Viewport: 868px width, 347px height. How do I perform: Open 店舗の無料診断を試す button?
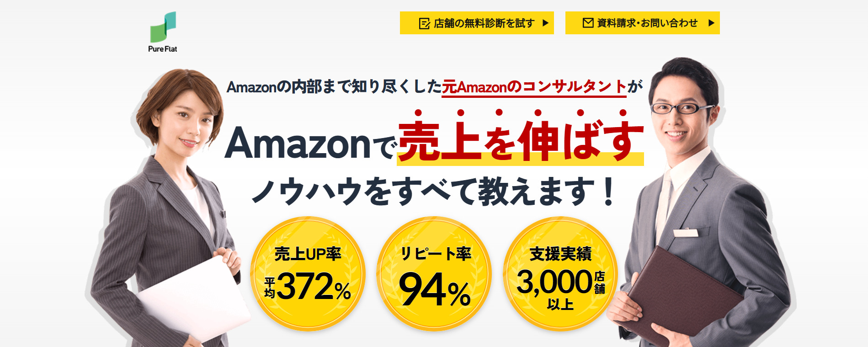[x=477, y=23]
